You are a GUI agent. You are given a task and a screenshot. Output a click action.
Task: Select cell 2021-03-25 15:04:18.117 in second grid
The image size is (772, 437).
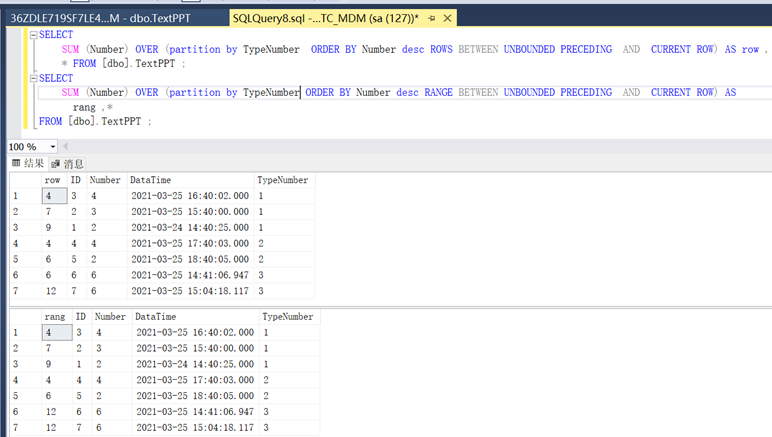coord(195,428)
